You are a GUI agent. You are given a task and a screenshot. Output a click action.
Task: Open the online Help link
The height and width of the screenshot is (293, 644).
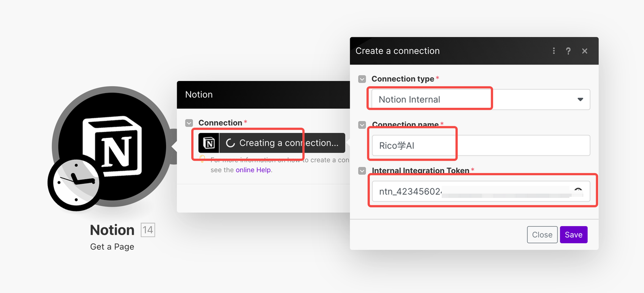(254, 170)
